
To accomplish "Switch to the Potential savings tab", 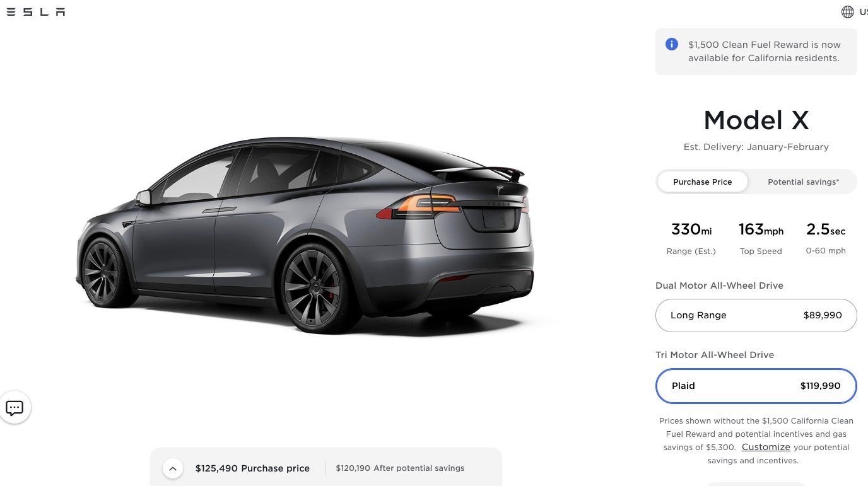I will click(x=803, y=182).
